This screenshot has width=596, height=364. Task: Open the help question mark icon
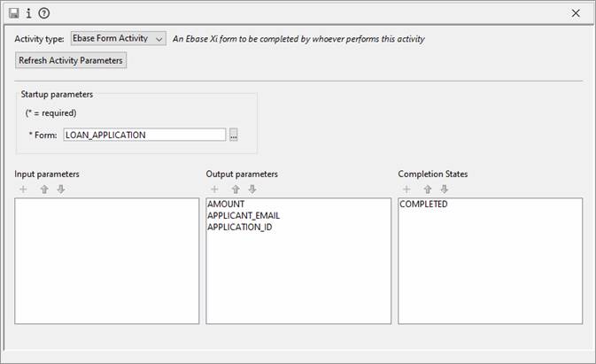pos(44,13)
